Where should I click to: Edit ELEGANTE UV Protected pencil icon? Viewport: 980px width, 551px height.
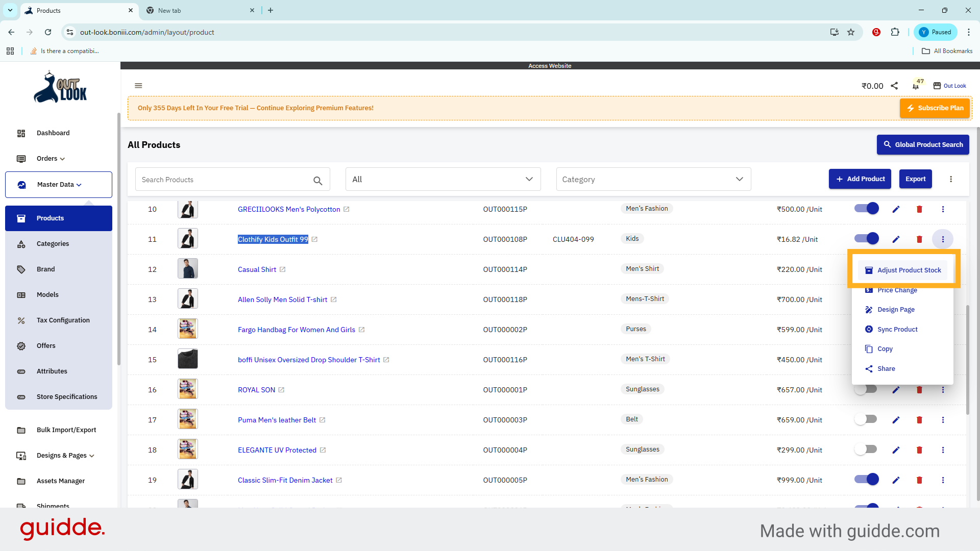(x=896, y=450)
